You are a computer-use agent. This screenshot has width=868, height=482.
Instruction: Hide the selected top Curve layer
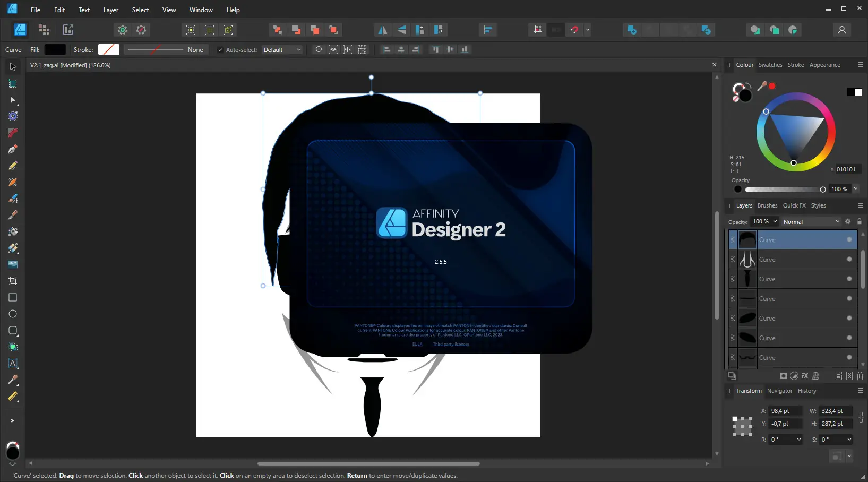(849, 240)
